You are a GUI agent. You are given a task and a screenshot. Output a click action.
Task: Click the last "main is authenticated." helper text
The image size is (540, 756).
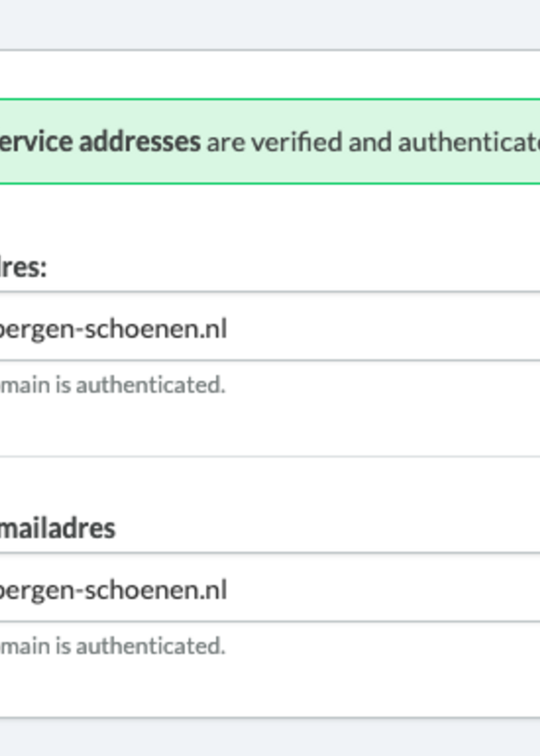point(113,646)
